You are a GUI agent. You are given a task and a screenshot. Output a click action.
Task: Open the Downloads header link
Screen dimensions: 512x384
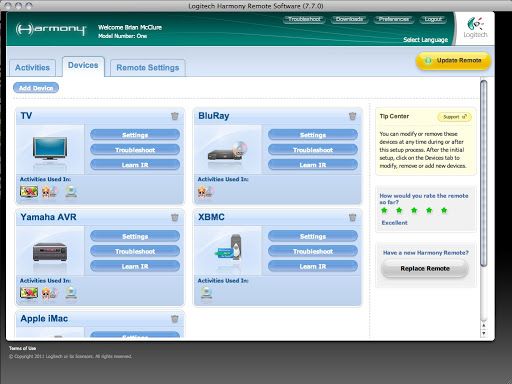pyautogui.click(x=349, y=19)
